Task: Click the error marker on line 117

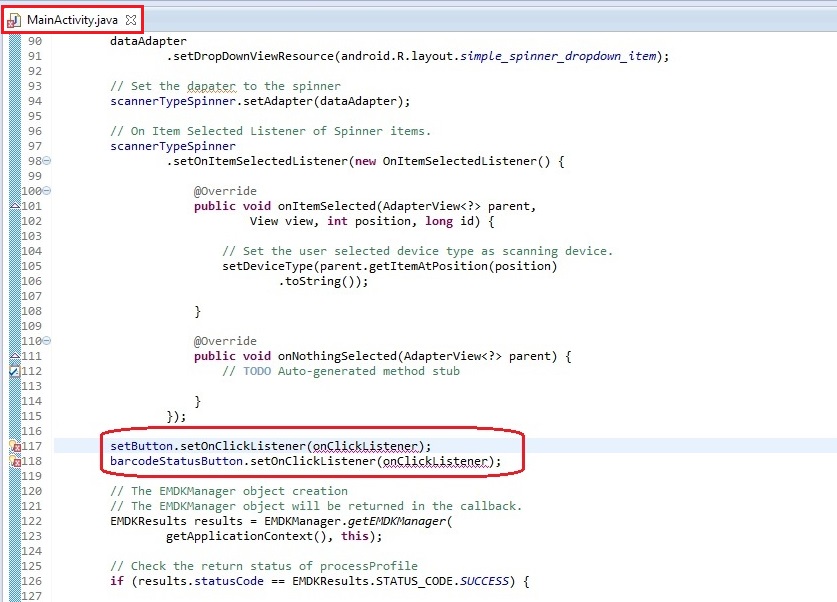Action: coord(14,446)
